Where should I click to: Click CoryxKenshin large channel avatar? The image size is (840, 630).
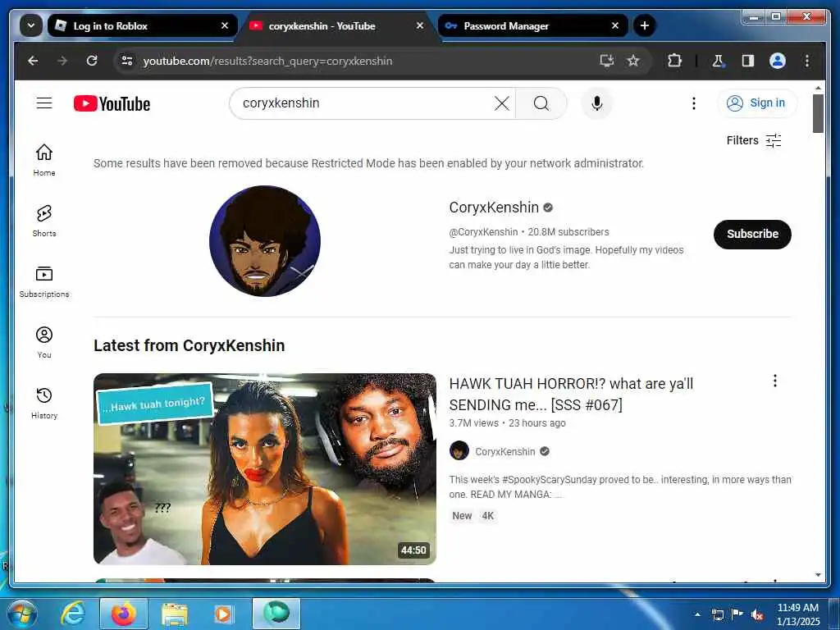[x=265, y=241]
